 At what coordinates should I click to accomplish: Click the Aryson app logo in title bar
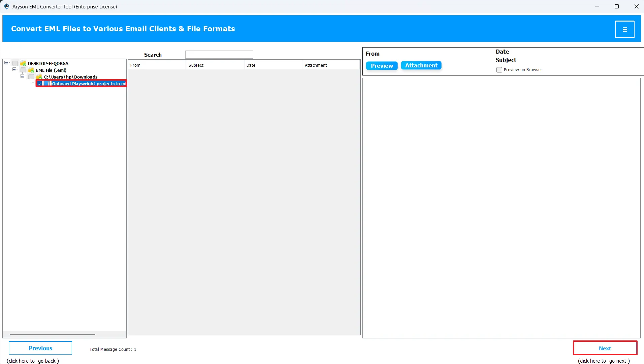point(6,6)
